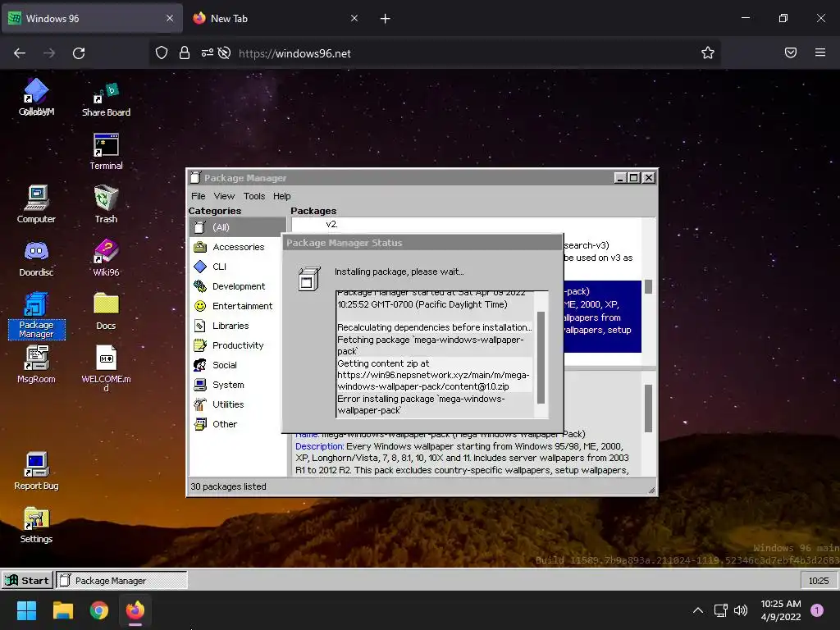Click the Windows 96 Start button

coord(27,581)
